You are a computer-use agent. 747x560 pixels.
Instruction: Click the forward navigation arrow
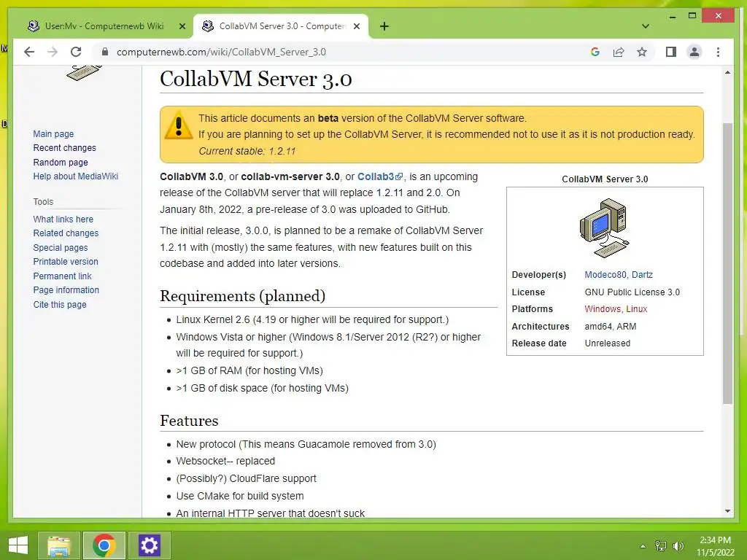[53, 52]
